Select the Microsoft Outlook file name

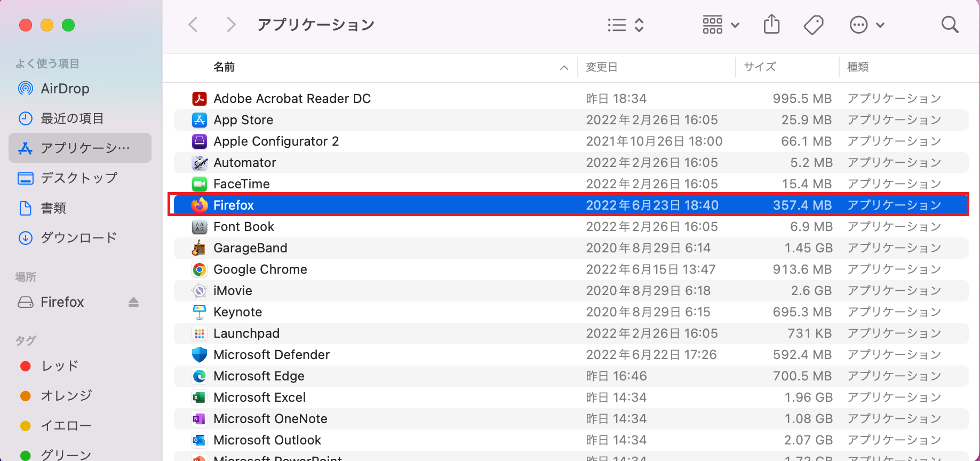(x=267, y=440)
